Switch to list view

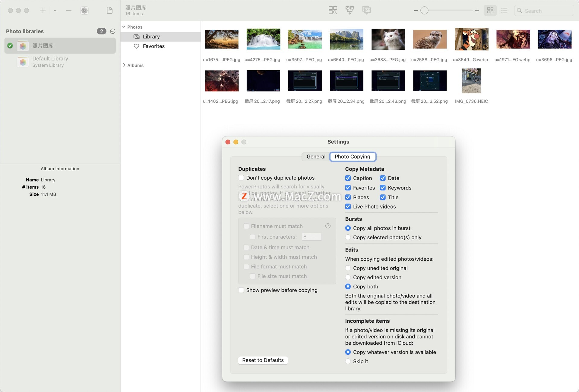point(504,11)
